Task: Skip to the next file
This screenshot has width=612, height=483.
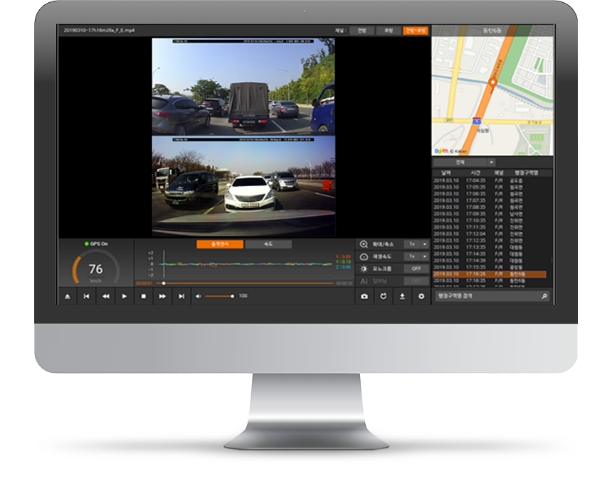Action: click(181, 297)
